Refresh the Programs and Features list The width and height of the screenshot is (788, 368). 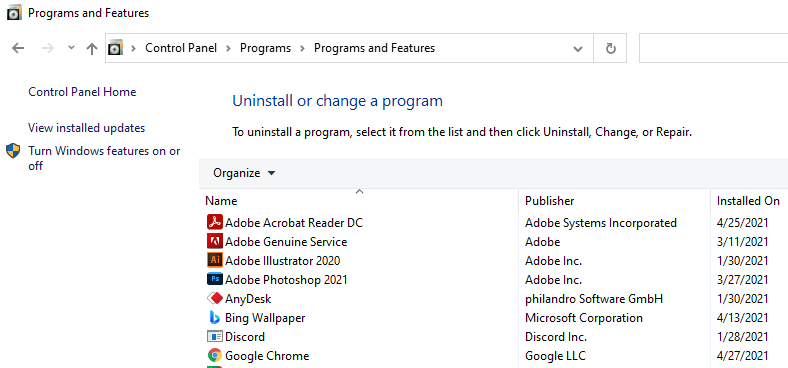[x=611, y=48]
